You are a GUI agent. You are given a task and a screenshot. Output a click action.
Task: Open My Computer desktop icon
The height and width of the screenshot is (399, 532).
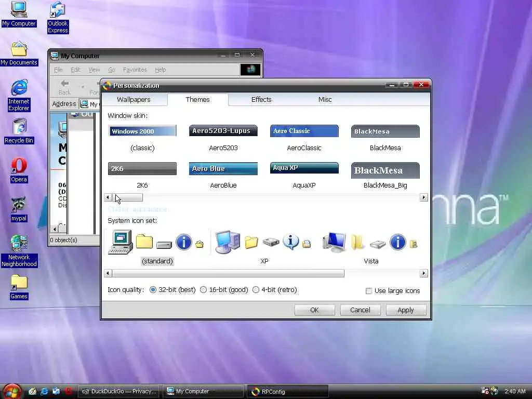point(19,14)
